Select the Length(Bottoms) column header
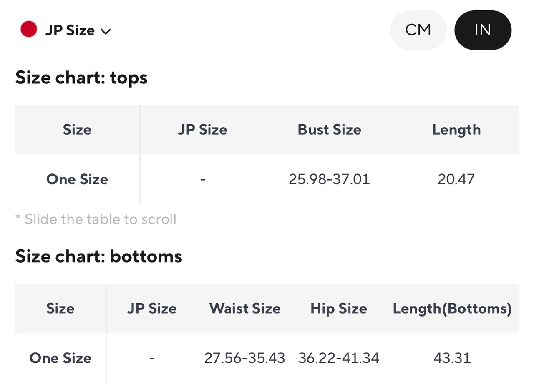This screenshot has height=392, width=534. [452, 309]
